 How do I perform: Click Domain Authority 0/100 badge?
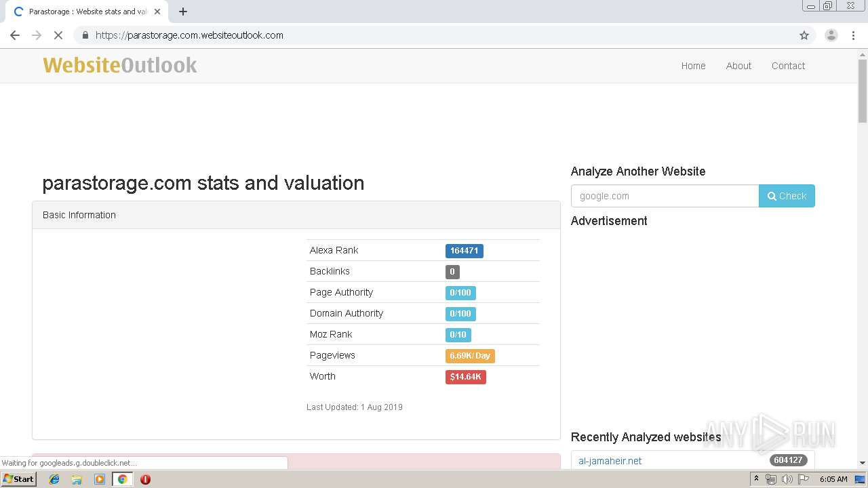click(x=460, y=314)
